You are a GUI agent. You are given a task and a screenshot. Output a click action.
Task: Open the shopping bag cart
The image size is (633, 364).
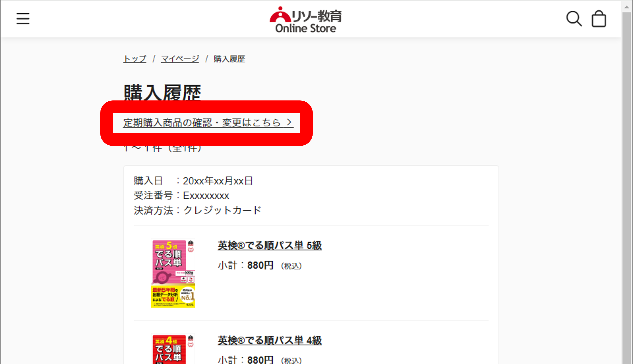click(599, 19)
